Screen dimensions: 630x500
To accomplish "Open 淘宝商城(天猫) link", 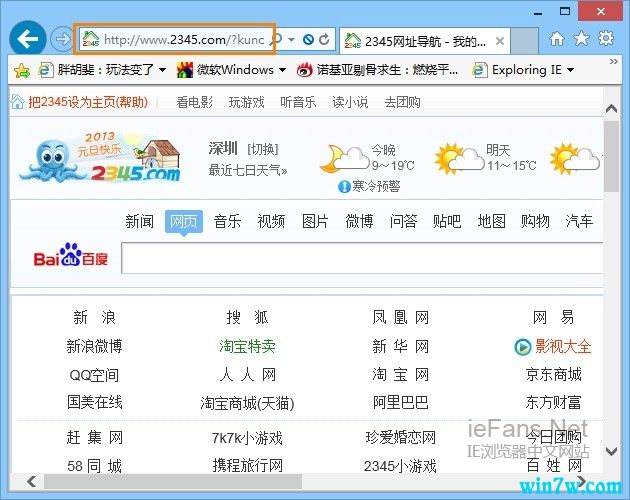I will 247,403.
